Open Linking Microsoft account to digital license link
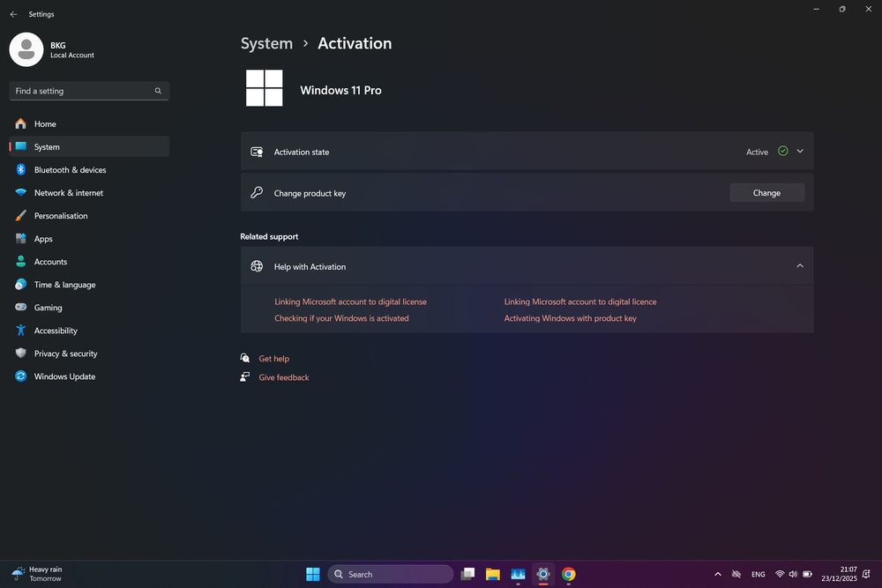 point(350,301)
